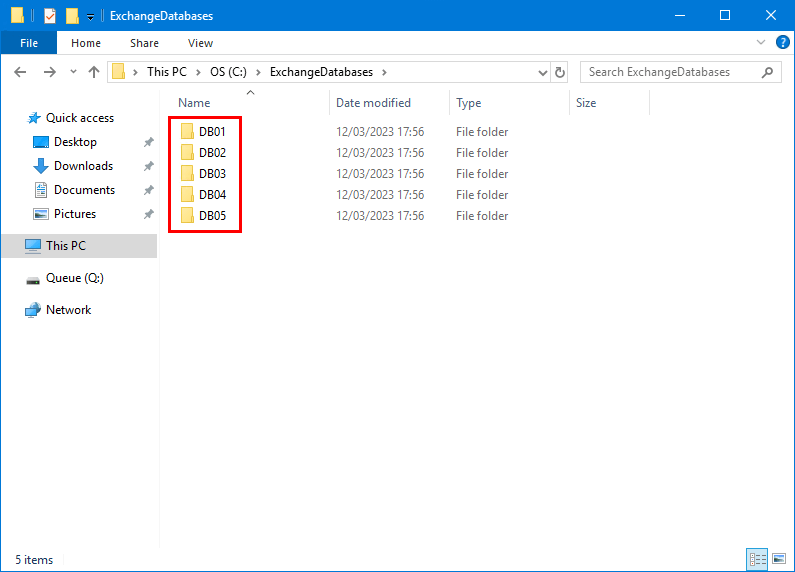Switch to Details view layout icon
The image size is (795, 572).
point(757,559)
